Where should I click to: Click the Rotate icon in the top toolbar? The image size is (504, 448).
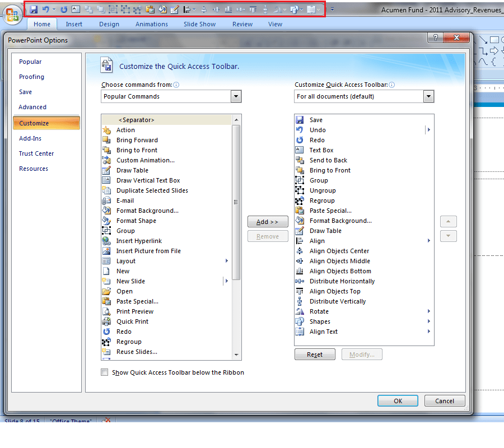278,10
